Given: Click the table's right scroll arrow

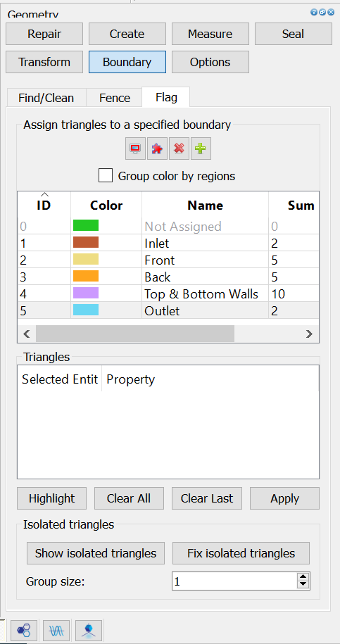Looking at the screenshot, I should tap(309, 334).
